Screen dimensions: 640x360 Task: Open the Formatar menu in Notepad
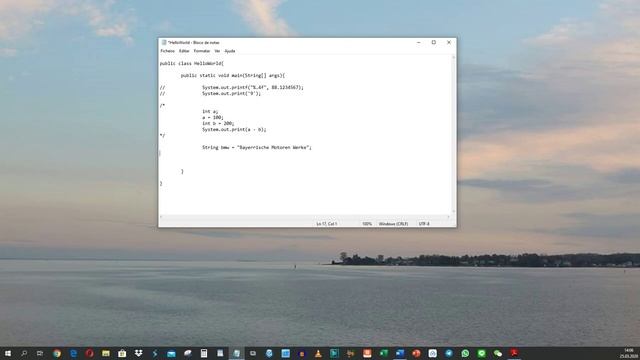pos(202,51)
